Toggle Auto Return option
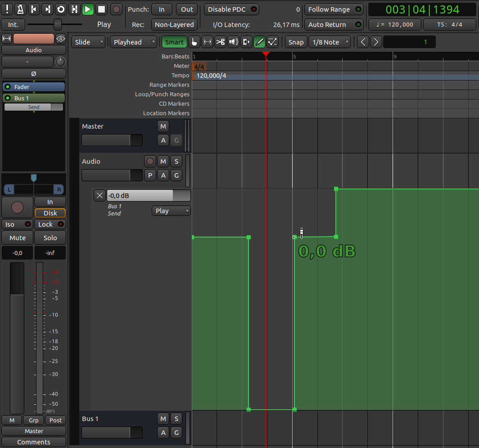479x448 pixels. coord(334,24)
